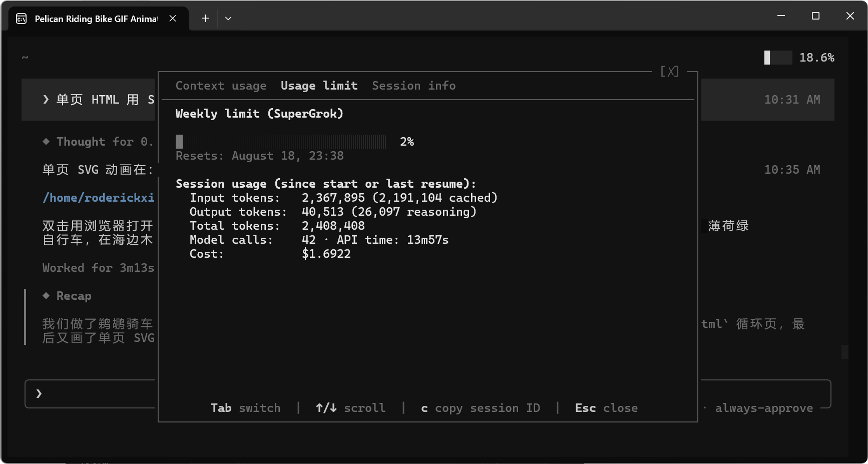
Task: Click the scroll arrows hint
Action: 350,408
